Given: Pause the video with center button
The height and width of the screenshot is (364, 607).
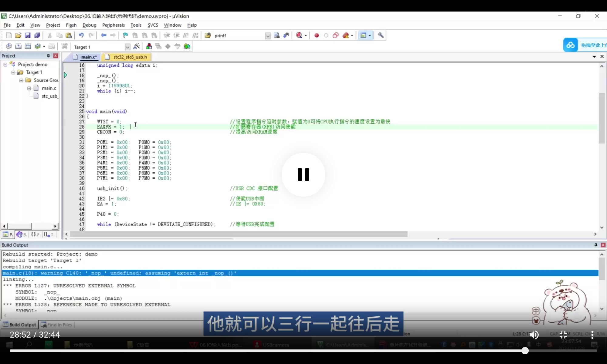Looking at the screenshot, I should coord(303,175).
